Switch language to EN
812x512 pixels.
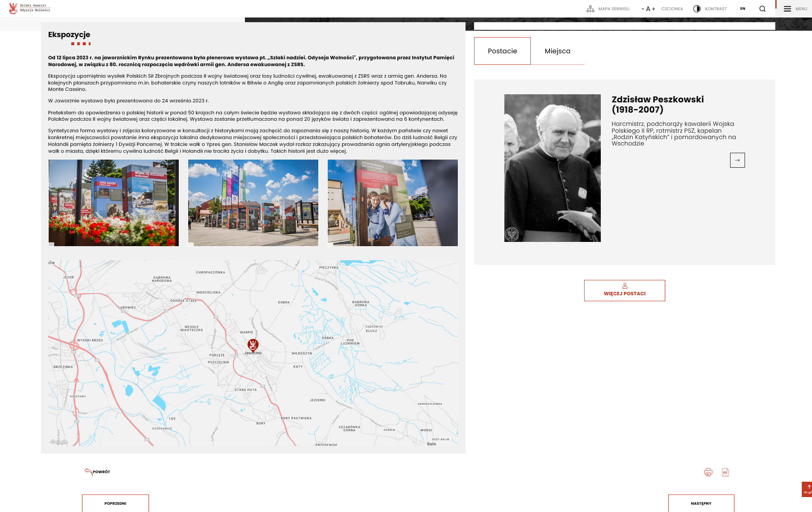click(x=742, y=9)
